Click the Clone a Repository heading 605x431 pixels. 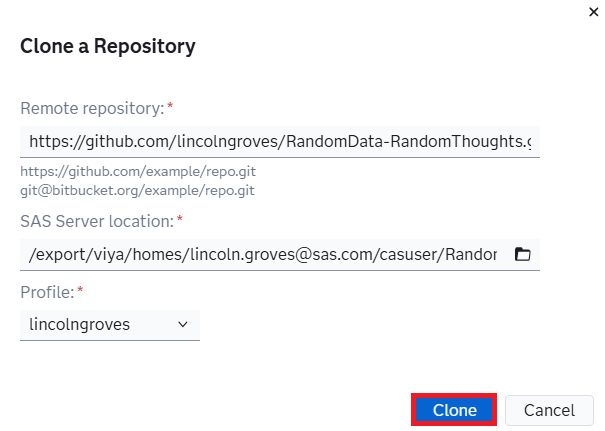click(x=108, y=46)
